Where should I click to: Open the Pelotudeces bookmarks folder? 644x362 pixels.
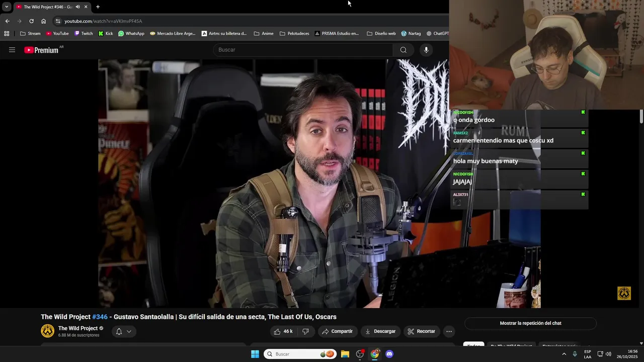294,34
